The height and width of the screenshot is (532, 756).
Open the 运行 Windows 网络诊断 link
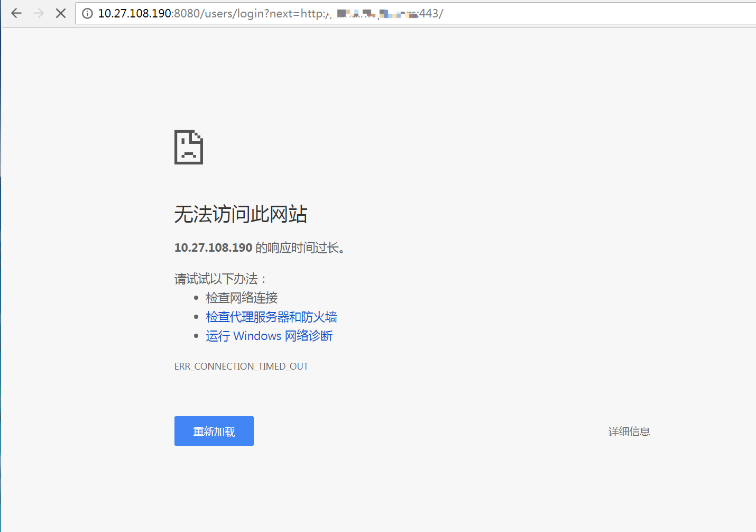[269, 336]
